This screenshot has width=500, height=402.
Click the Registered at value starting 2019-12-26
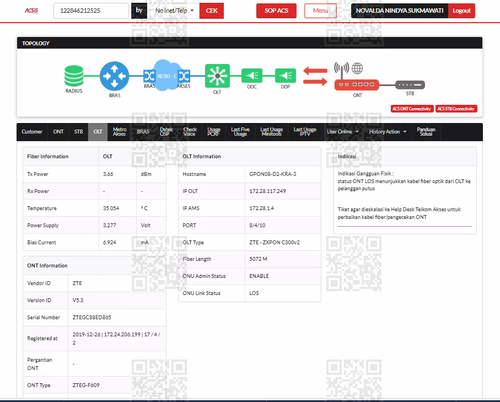coord(116,338)
